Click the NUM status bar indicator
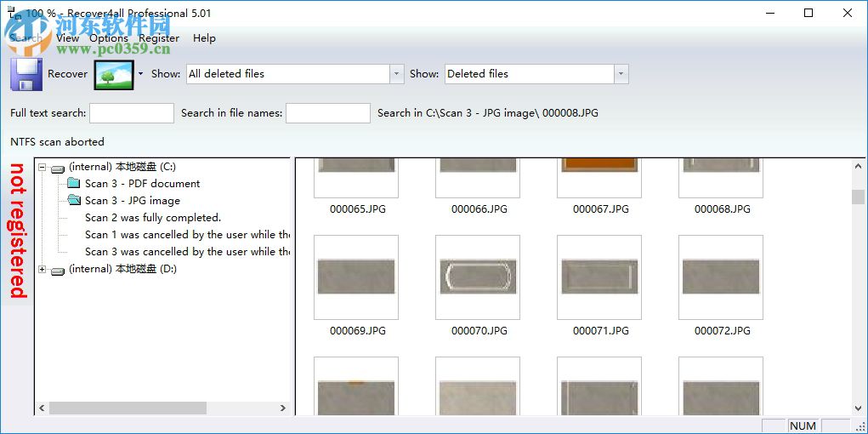Screen dimensions: 868x434 click(803, 425)
